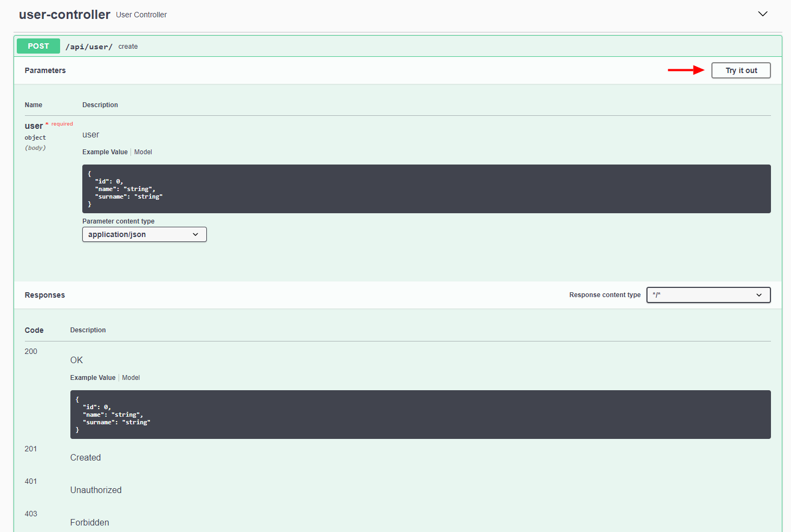Click the User Controller subtitle text
Viewport: 791px width, 532px height.
click(141, 15)
